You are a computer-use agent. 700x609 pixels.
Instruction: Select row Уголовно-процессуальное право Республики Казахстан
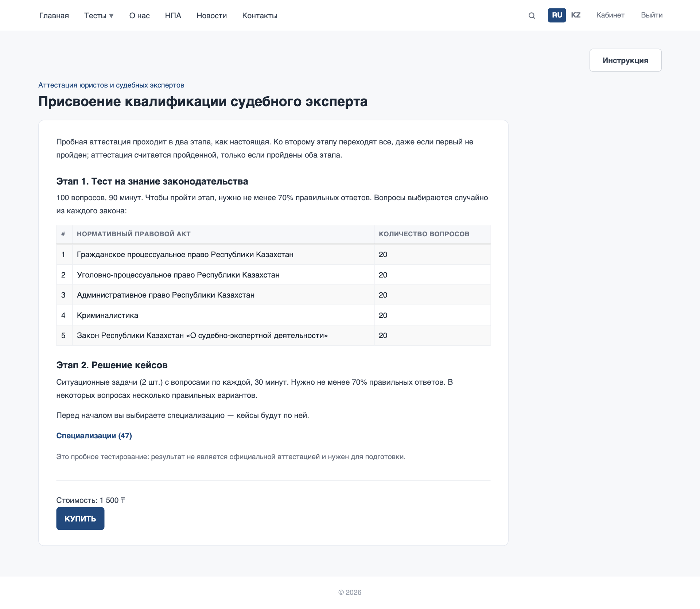273,275
